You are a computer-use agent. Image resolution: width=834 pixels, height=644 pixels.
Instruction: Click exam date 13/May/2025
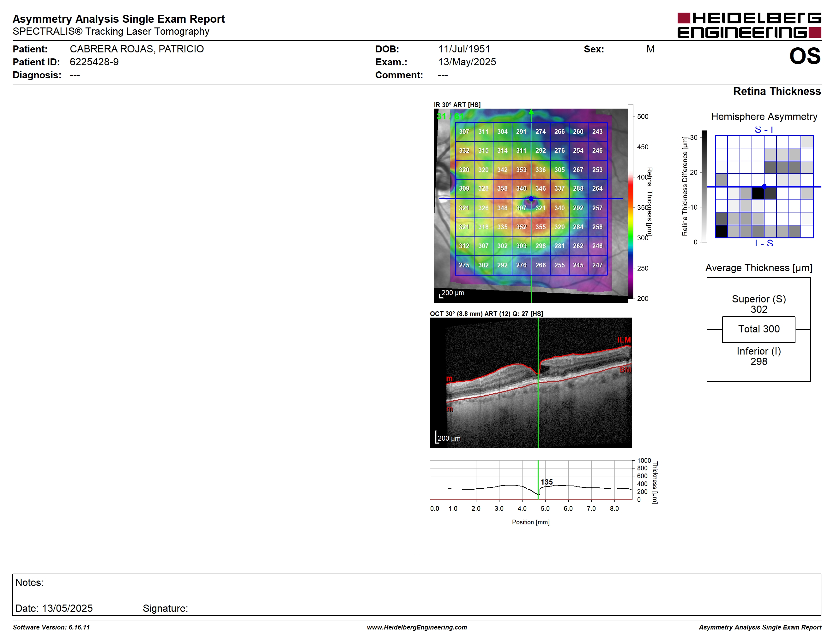(467, 62)
